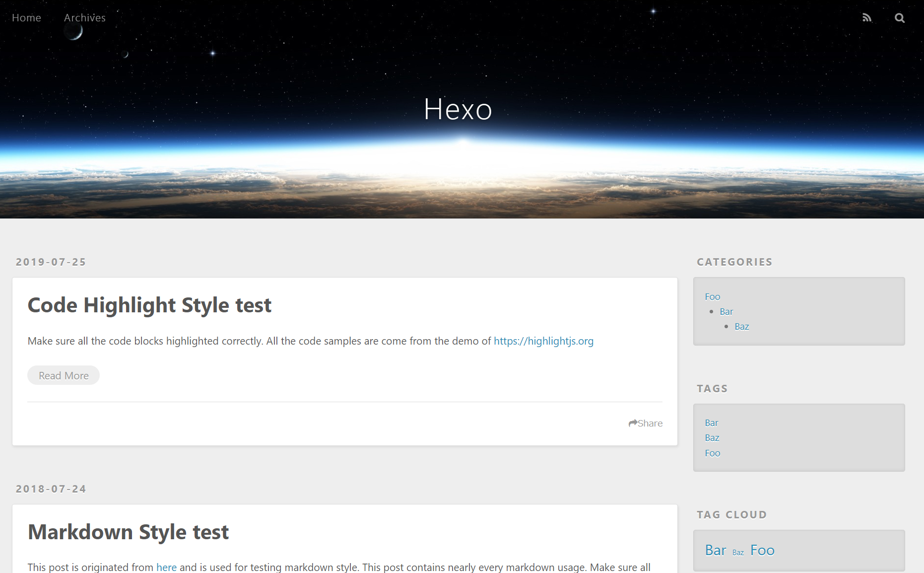The image size is (924, 573).
Task: Open the Baz subcategory
Action: click(742, 327)
